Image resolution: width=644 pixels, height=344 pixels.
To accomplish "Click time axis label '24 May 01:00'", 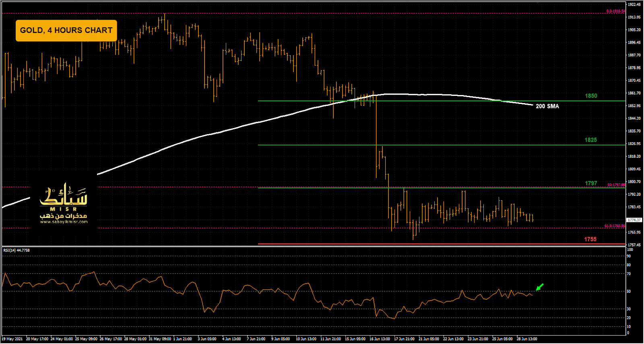I will pyautogui.click(x=62, y=339).
